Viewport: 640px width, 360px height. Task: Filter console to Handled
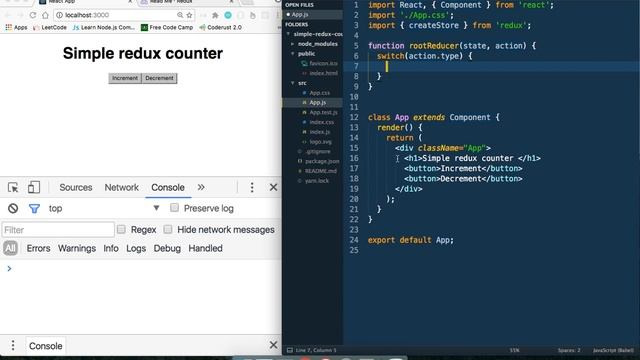tap(205, 248)
